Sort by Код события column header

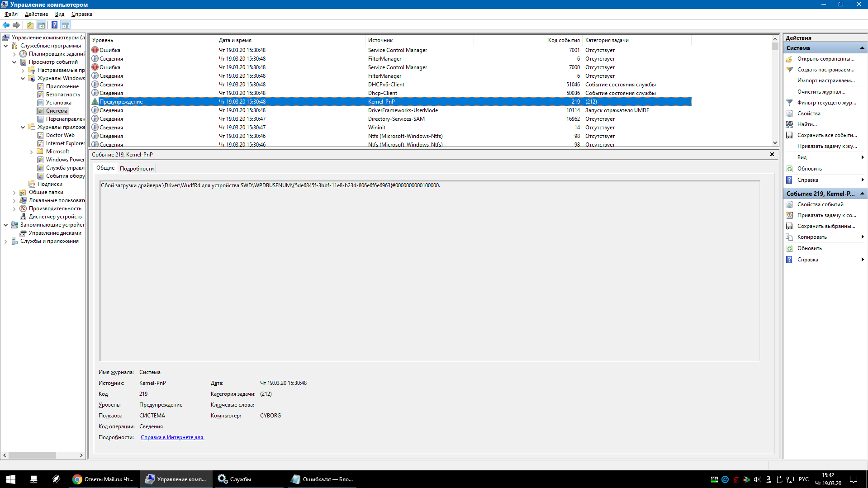[528, 40]
